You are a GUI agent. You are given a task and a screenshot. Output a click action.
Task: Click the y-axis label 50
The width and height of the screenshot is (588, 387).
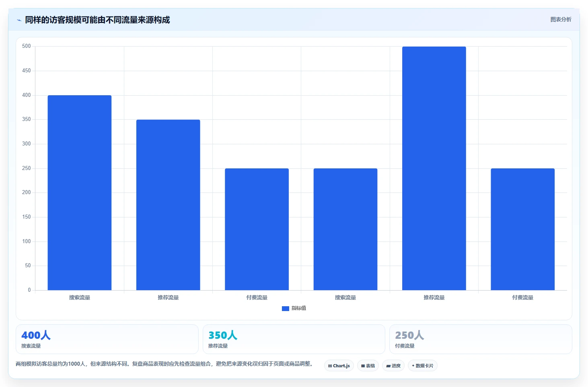pos(28,266)
